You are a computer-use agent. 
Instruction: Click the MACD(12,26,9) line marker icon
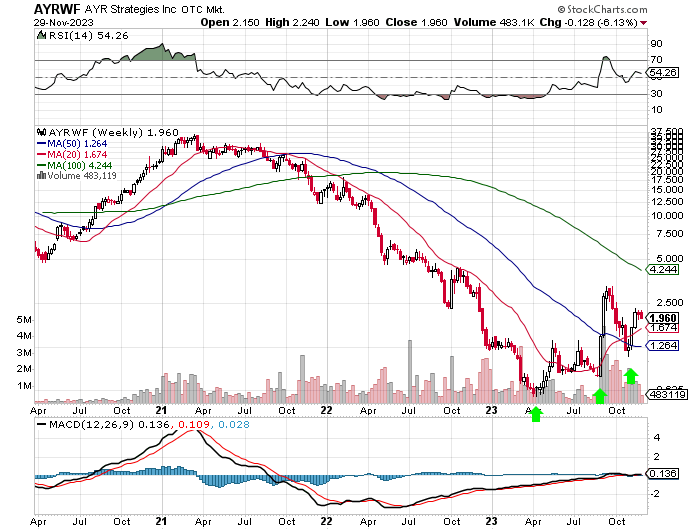39,424
